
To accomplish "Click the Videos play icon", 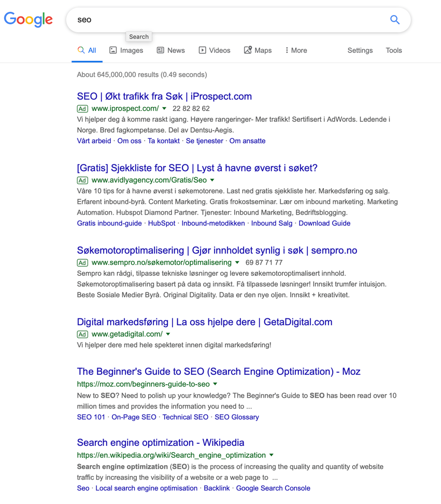I will coord(202,50).
